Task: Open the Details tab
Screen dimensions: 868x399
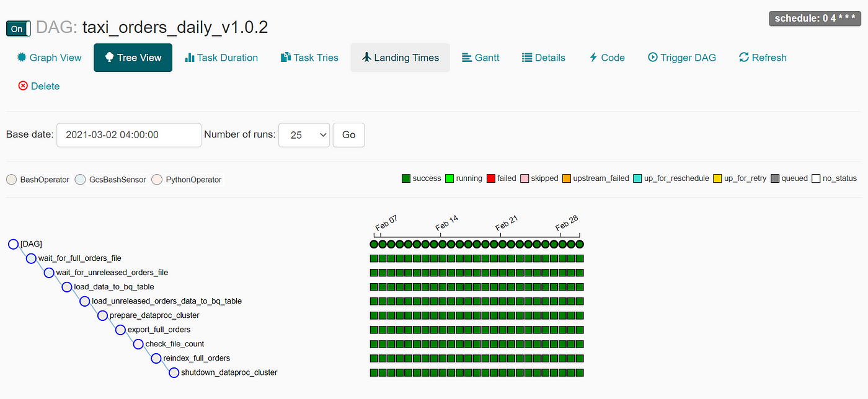Action: coord(543,58)
